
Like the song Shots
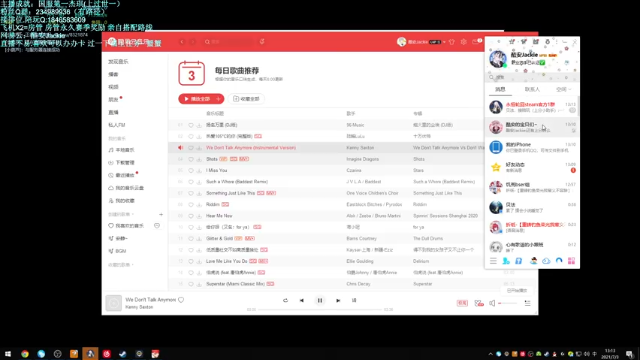[x=191, y=159]
